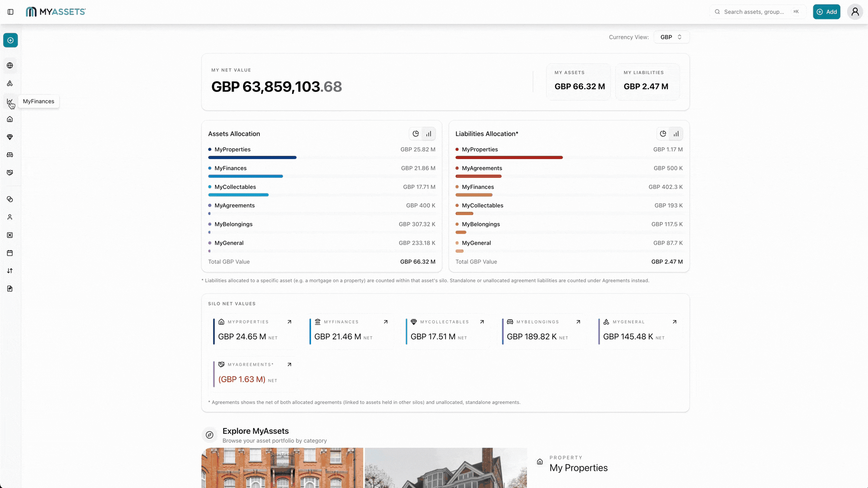Click the GBP 25.82 M MyProperties value

pyautogui.click(x=418, y=150)
